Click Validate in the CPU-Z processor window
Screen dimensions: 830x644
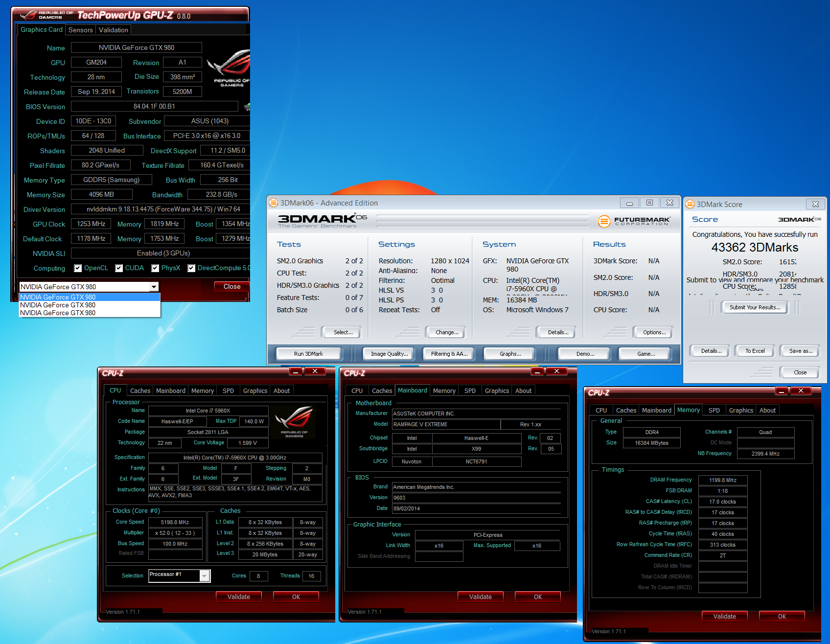(239, 597)
